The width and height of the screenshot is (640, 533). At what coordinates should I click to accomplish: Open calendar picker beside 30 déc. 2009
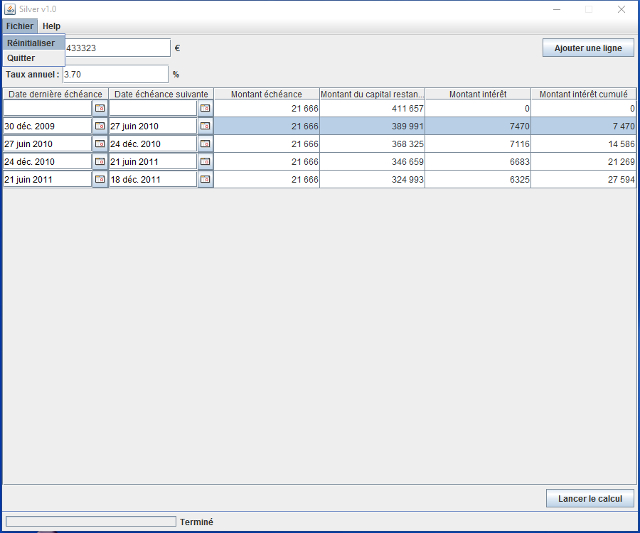100,126
